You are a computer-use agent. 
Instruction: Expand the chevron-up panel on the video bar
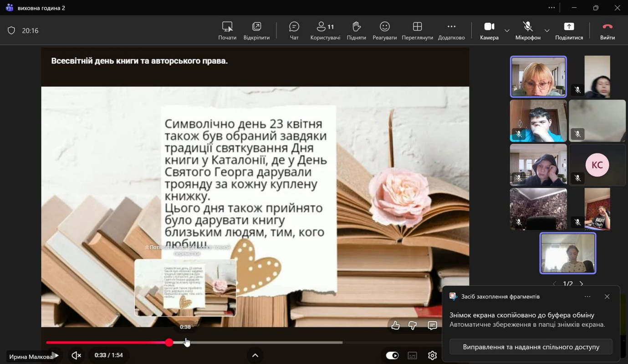click(255, 355)
